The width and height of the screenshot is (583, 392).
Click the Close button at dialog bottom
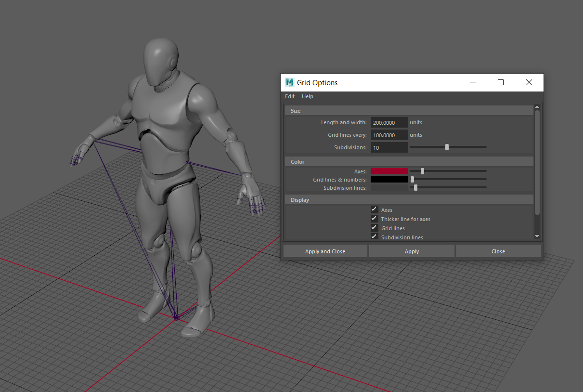click(x=498, y=251)
